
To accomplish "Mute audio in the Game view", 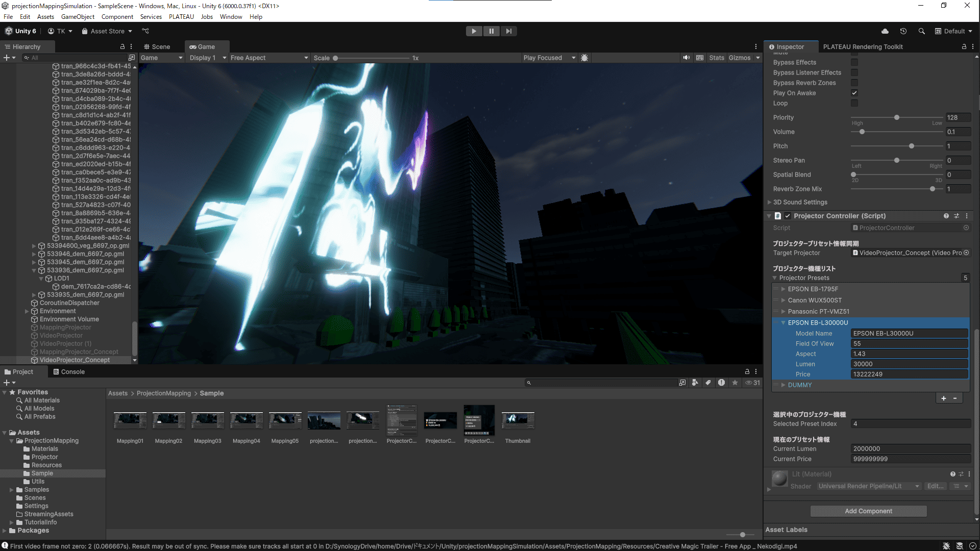I will [x=687, y=58].
